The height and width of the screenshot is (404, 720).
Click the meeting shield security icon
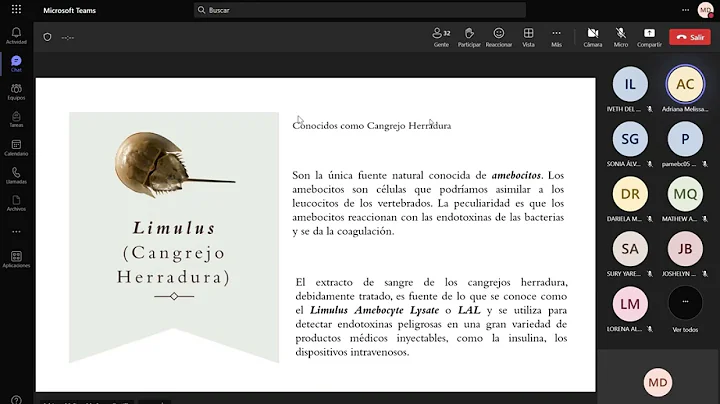(47, 37)
